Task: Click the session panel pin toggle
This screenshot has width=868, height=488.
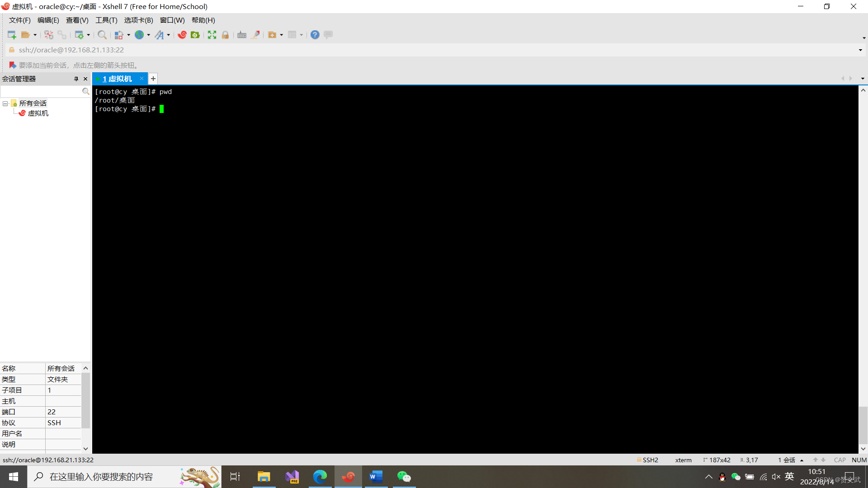Action: click(75, 78)
